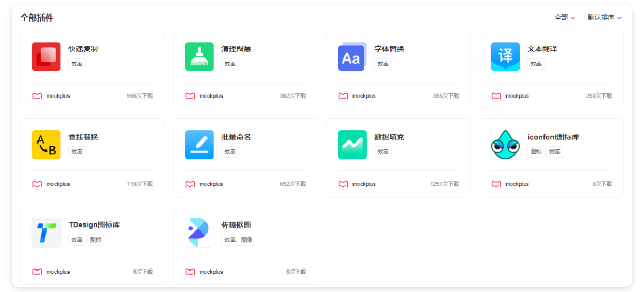Click 效率 tag under 查找替换
644x292 pixels.
(x=77, y=152)
